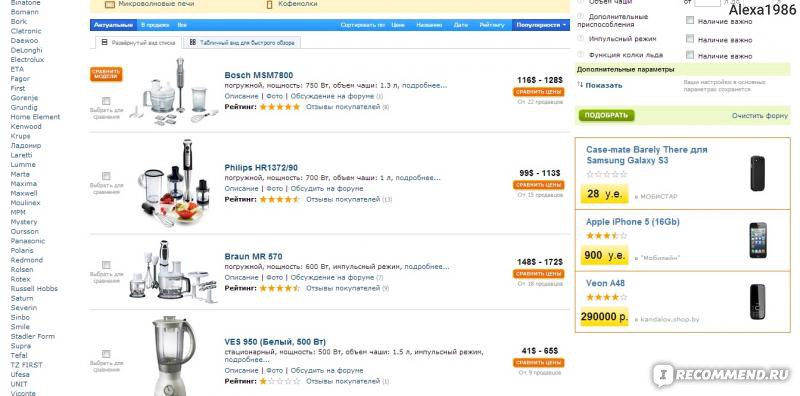Click the expanded list view icon

pos(105,43)
